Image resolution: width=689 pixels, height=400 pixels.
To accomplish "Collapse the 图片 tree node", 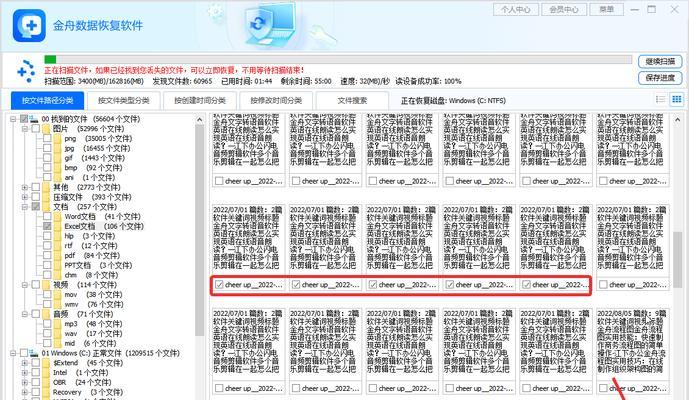I will 25,128.
